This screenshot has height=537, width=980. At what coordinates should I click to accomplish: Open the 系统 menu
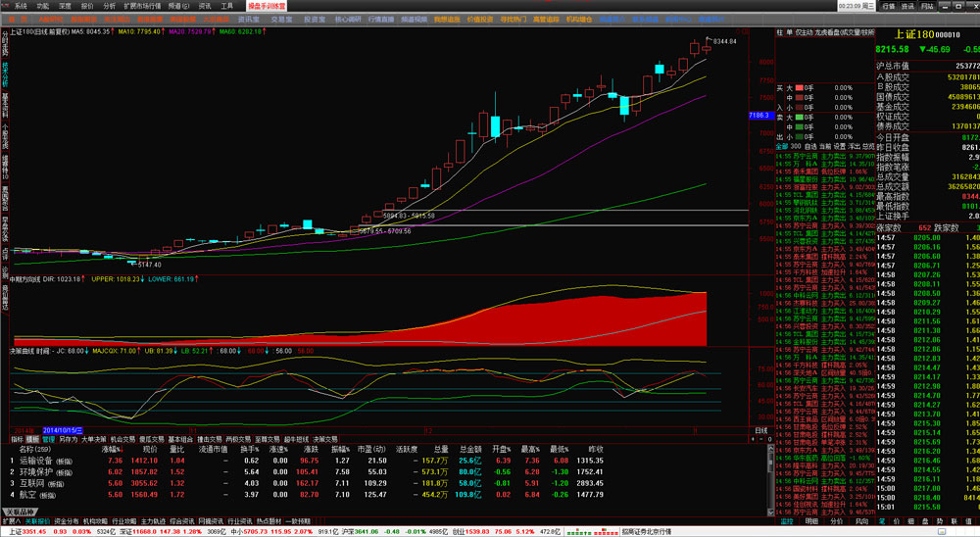tap(20, 6)
